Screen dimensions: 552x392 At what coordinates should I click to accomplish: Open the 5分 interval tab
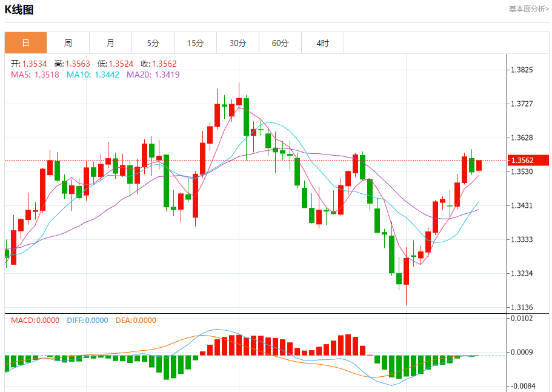click(153, 43)
